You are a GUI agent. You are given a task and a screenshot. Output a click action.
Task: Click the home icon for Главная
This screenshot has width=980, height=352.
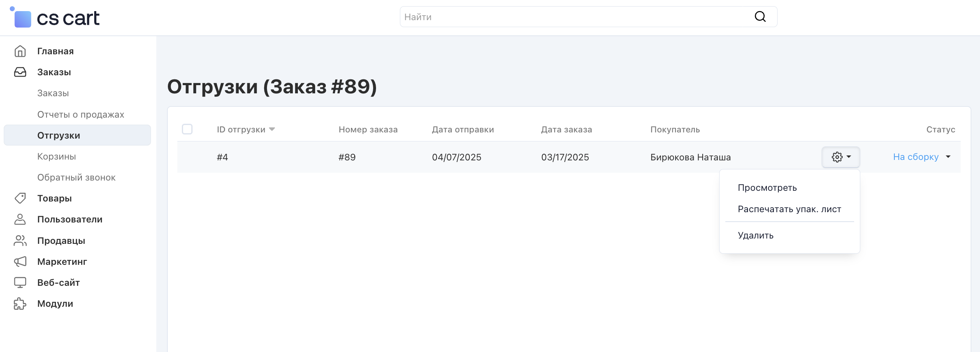20,51
